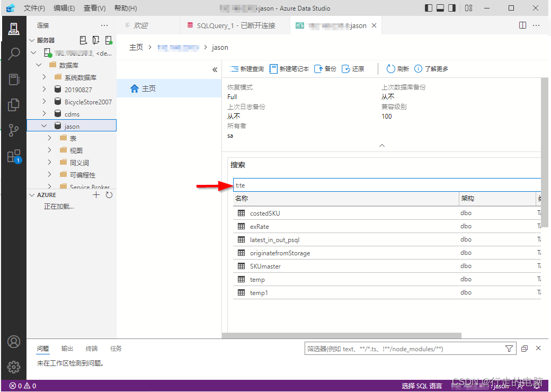Toggle primary side bar layout icon

pos(429,8)
